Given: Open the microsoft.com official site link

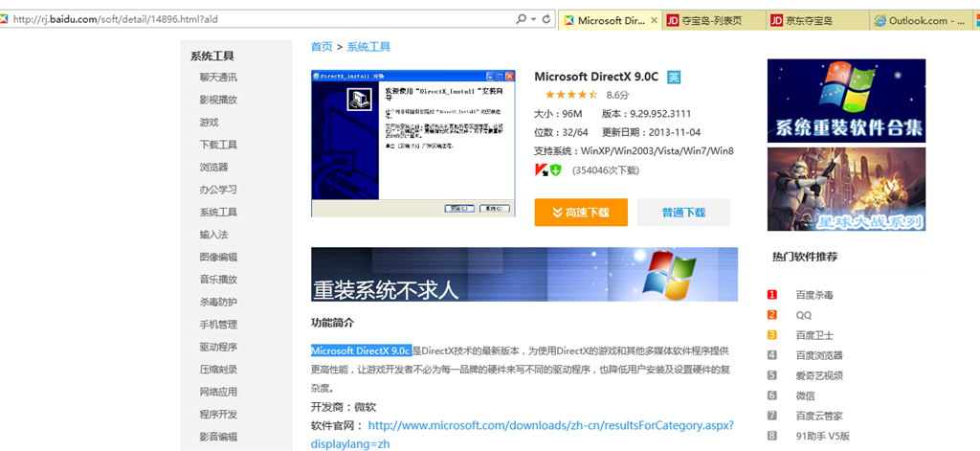Looking at the screenshot, I should click(522, 434).
